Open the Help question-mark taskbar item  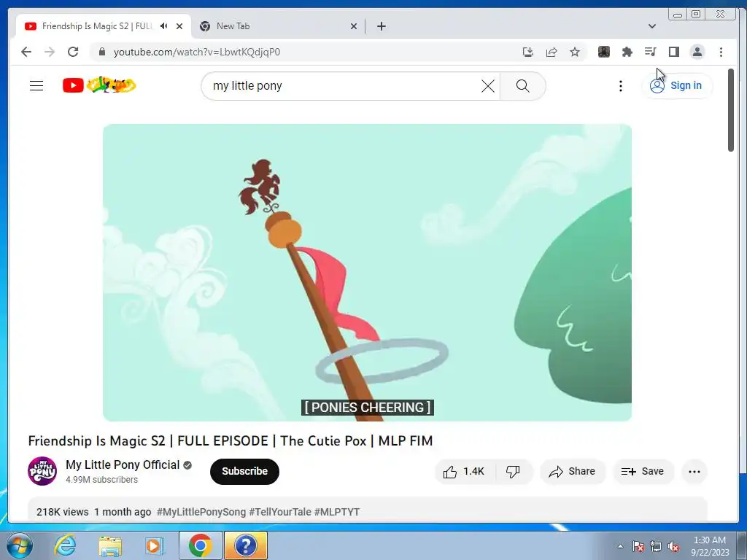[246, 545]
